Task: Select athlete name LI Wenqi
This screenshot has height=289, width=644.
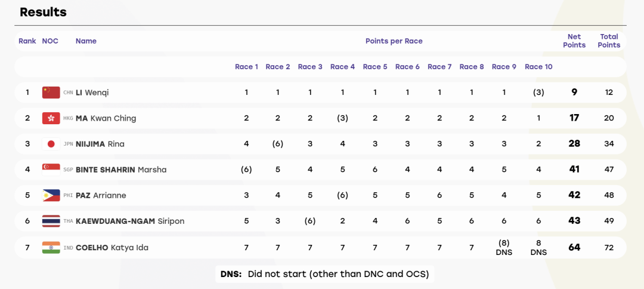Action: (x=92, y=93)
